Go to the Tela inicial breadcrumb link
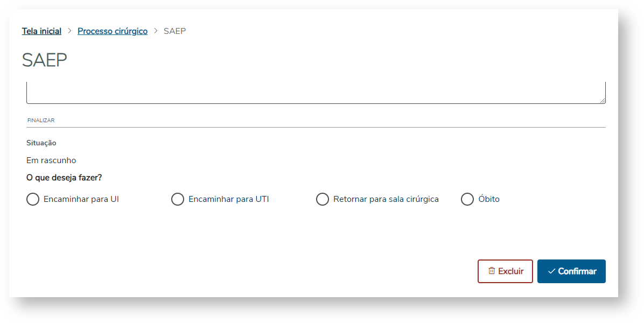Image resolution: width=644 pixels, height=323 pixels. [x=41, y=31]
